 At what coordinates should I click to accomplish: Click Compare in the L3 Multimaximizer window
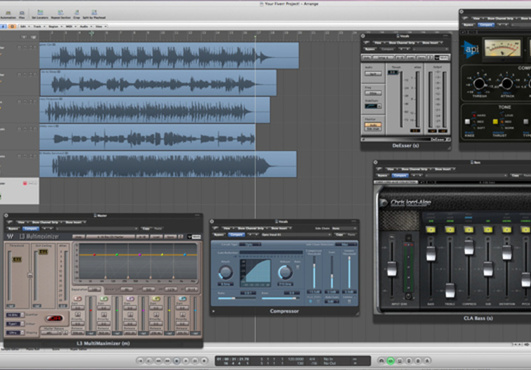coord(30,228)
